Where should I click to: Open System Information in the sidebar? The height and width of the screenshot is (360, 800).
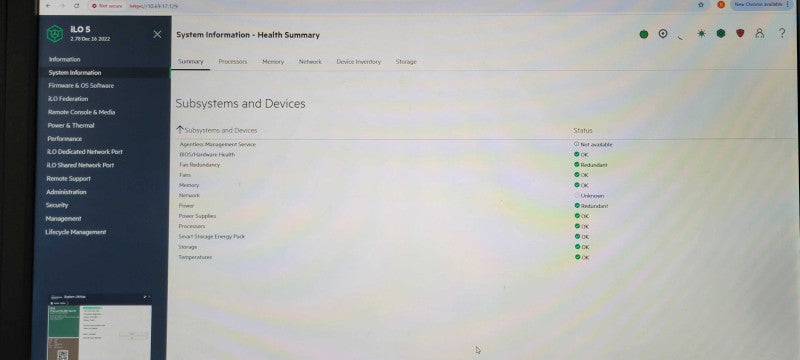point(74,73)
